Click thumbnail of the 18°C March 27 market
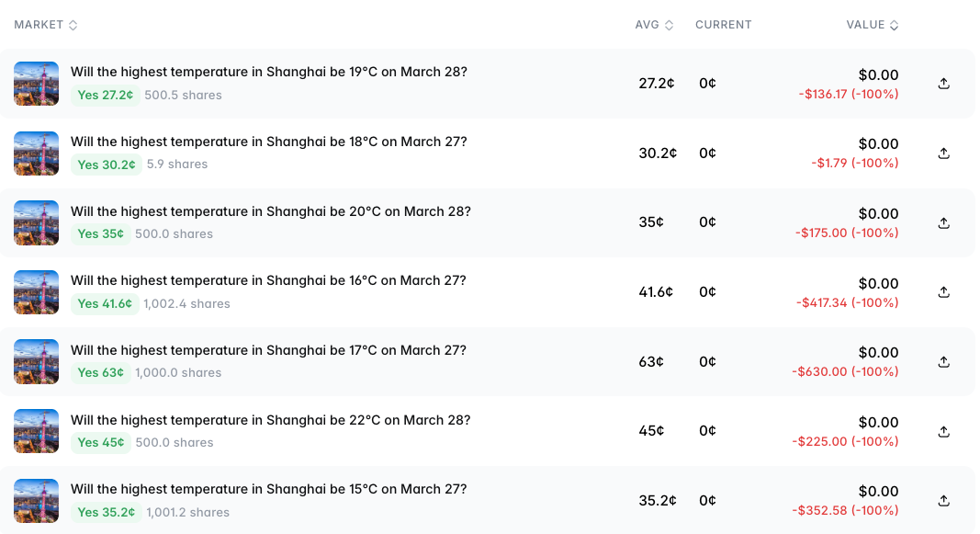The image size is (980, 534). (37, 153)
